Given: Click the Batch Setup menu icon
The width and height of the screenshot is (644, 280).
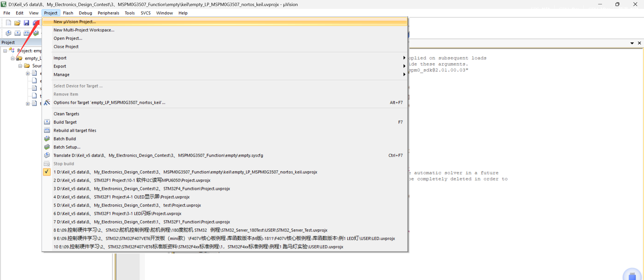Looking at the screenshot, I should (x=47, y=147).
